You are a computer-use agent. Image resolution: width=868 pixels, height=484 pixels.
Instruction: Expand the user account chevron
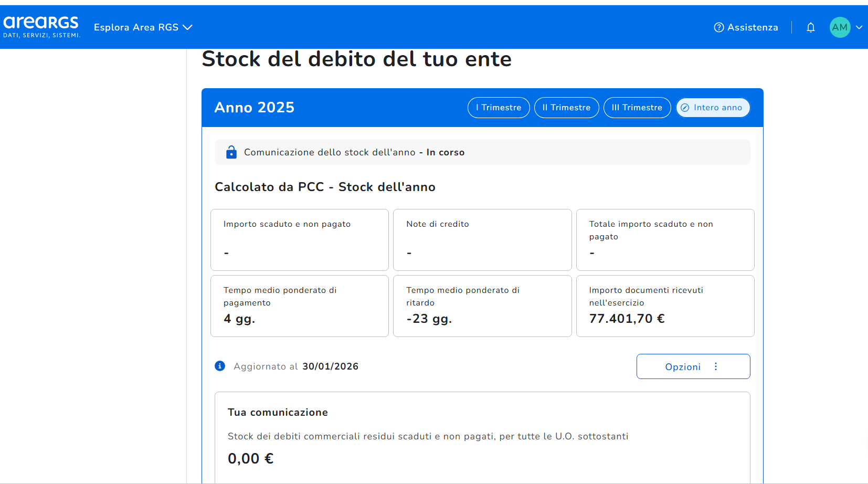click(x=859, y=27)
